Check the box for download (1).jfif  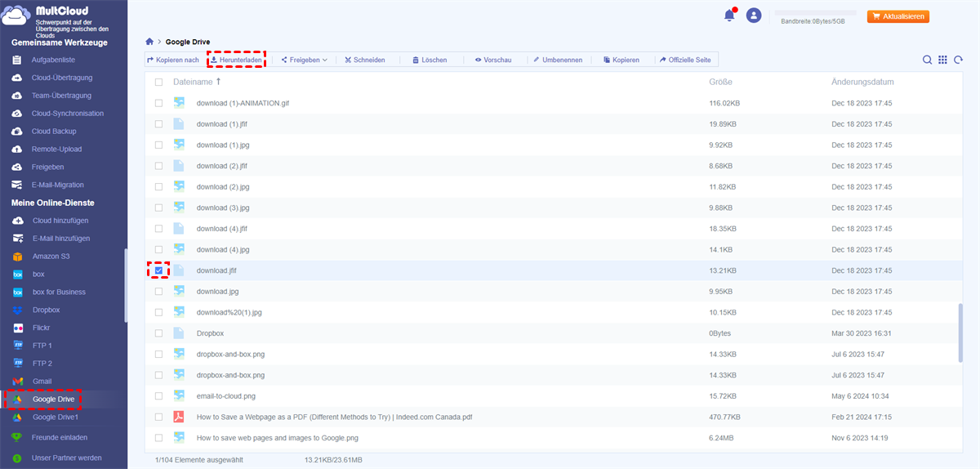coord(158,124)
